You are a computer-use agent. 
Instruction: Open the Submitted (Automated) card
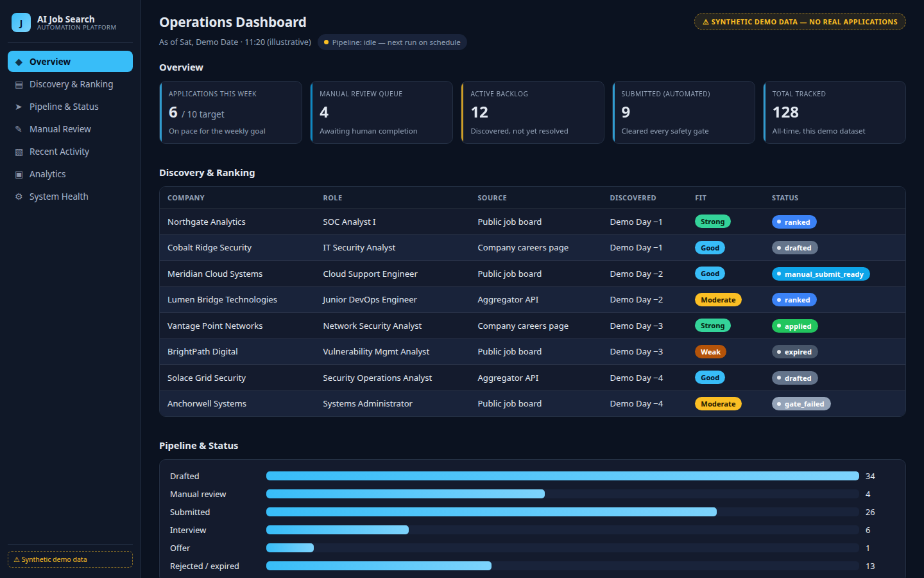683,112
